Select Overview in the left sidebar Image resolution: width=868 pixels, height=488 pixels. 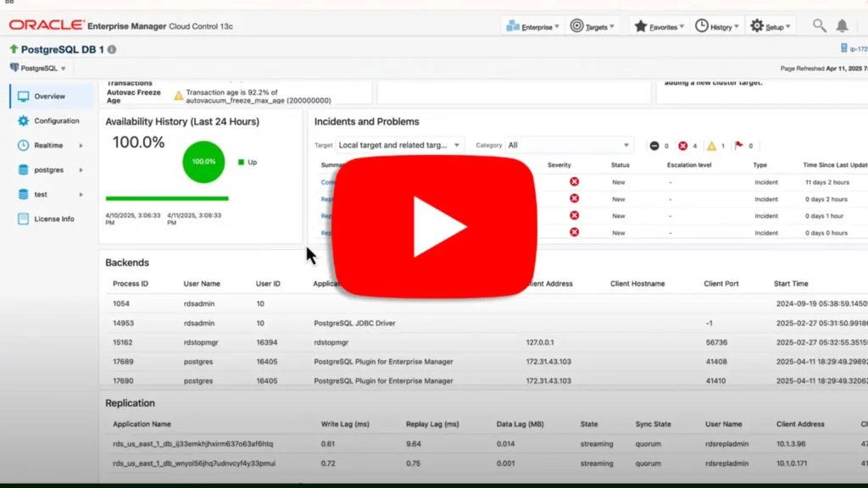49,97
